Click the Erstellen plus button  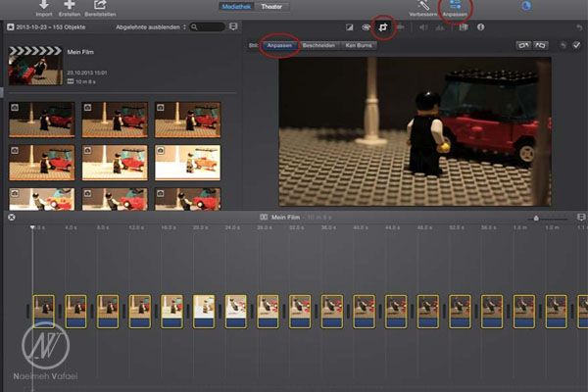70,8
